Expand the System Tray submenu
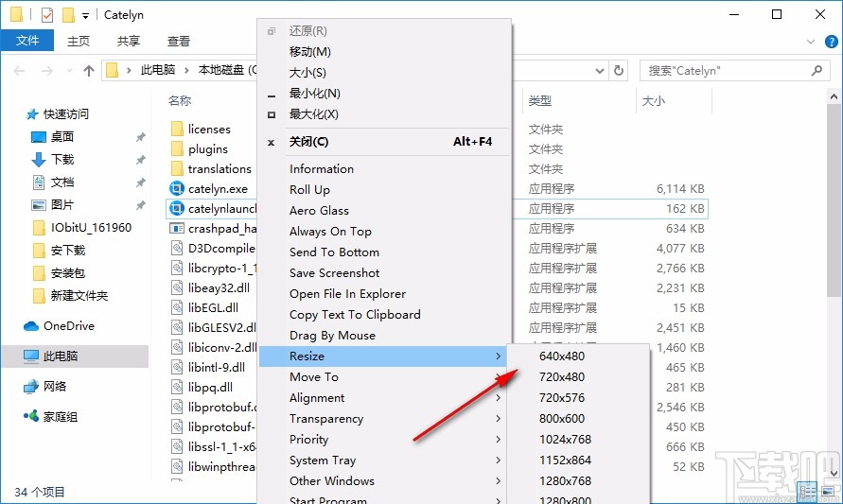 498,460
